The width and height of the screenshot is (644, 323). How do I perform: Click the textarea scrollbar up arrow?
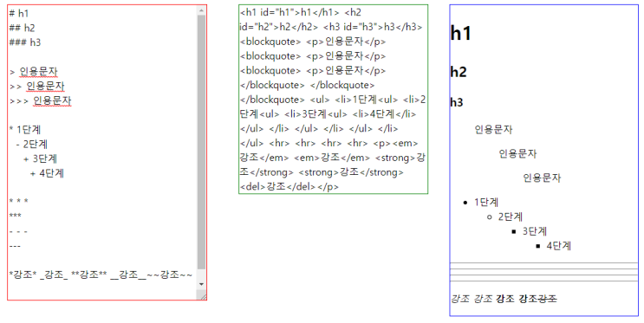click(201, 10)
